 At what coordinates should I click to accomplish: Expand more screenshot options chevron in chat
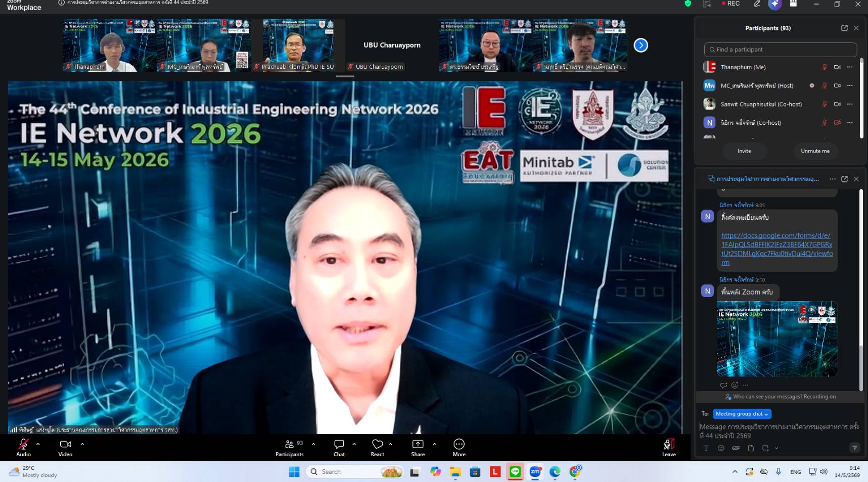click(776, 448)
